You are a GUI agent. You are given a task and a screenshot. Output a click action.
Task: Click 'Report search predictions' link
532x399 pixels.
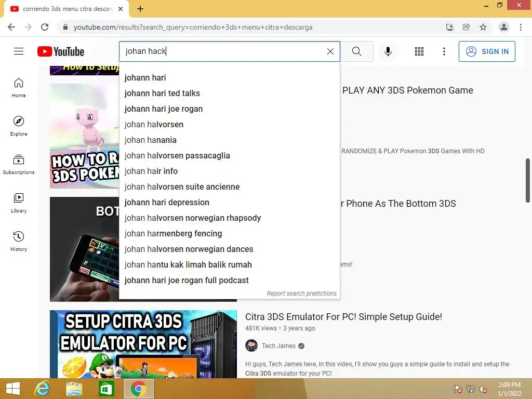[x=302, y=294]
